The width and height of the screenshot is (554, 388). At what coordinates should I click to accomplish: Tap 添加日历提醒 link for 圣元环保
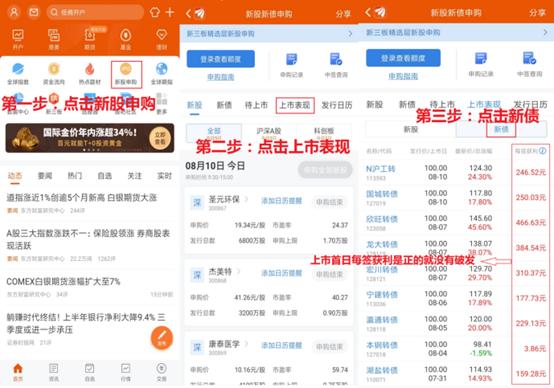(282, 201)
